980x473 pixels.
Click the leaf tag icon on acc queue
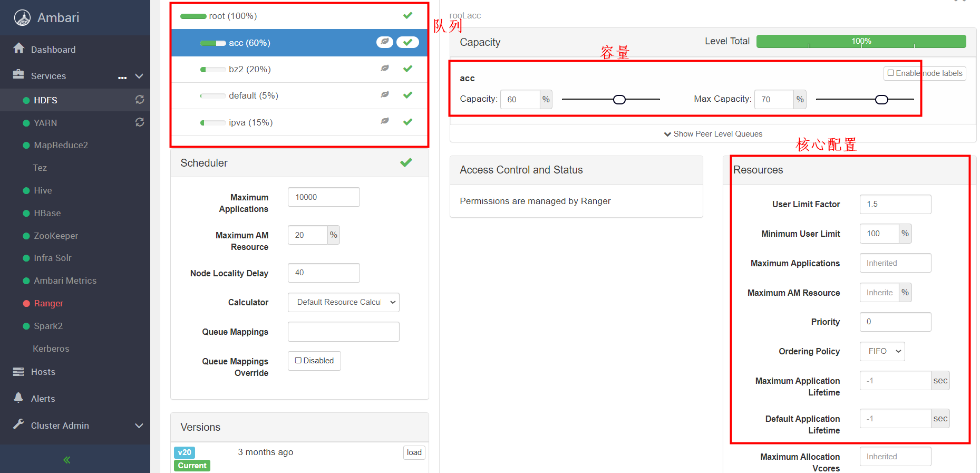point(385,42)
